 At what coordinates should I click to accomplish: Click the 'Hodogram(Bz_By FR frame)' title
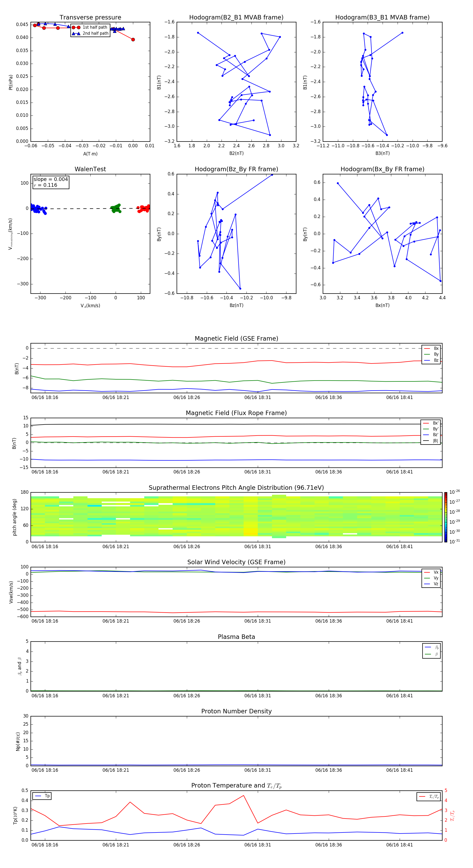236,169
